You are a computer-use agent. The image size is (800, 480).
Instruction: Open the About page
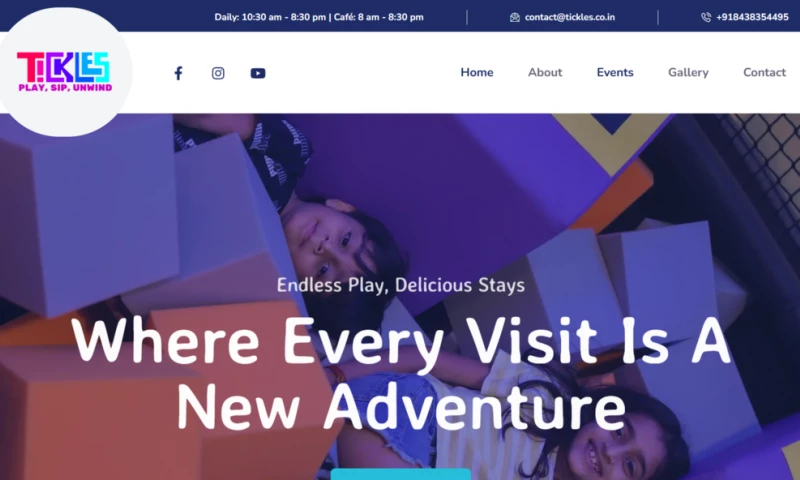coord(545,72)
